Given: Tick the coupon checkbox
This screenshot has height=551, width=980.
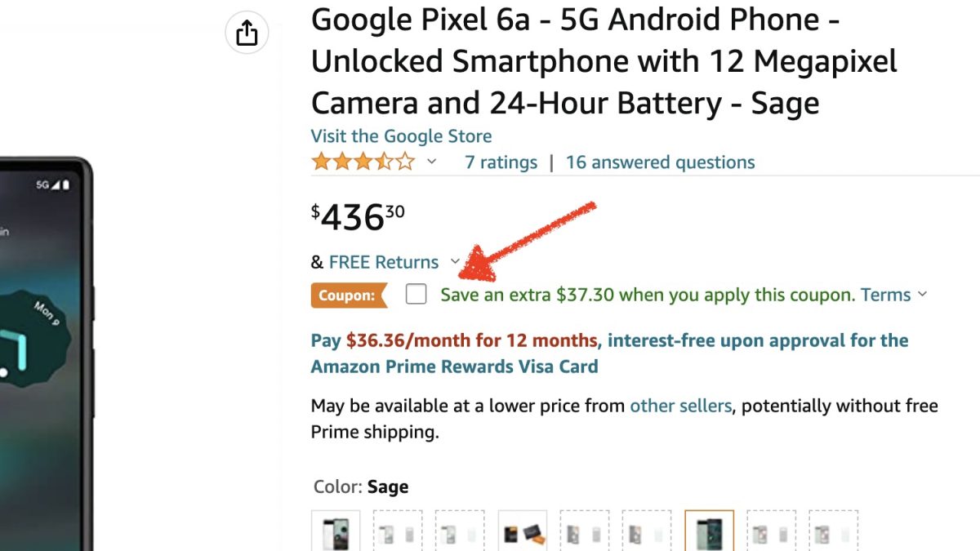Looking at the screenshot, I should point(416,295).
